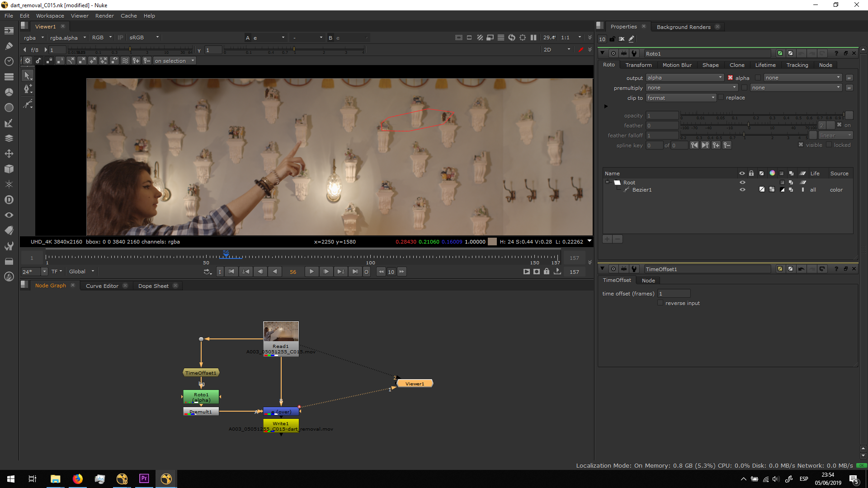Pause viewer updates icon
Viewport: 868px width, 488px height.
(x=533, y=38)
